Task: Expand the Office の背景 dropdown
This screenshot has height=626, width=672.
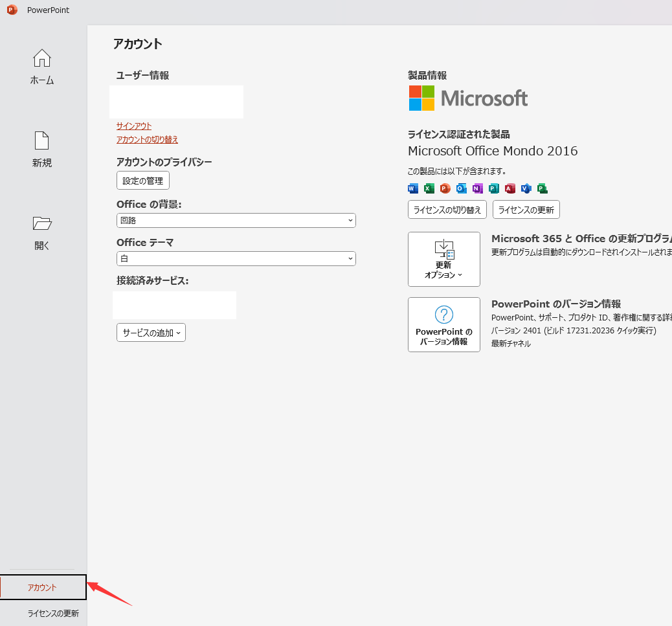Action: (x=236, y=220)
